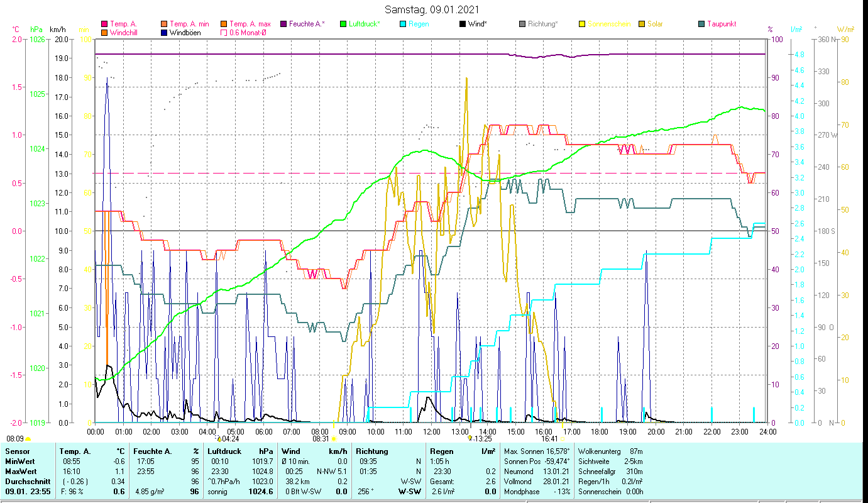
Task: Click the green Luftdruck* legend square
Action: [343, 24]
